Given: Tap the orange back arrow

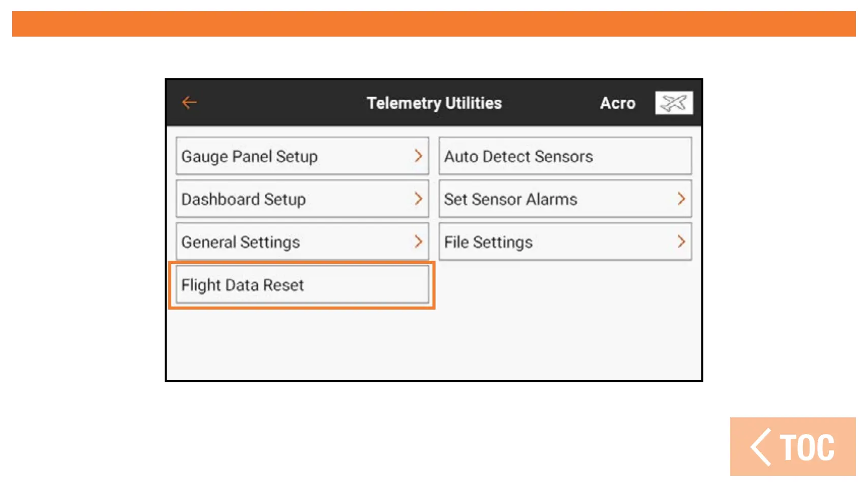Looking at the screenshot, I should (x=189, y=103).
